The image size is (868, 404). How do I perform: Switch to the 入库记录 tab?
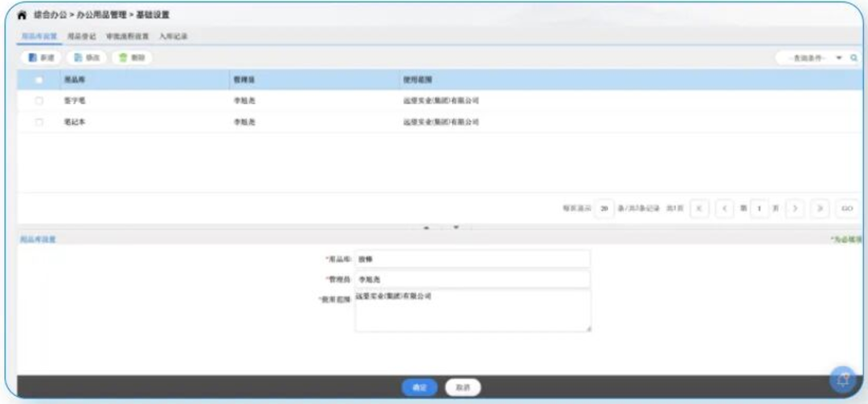click(x=173, y=36)
